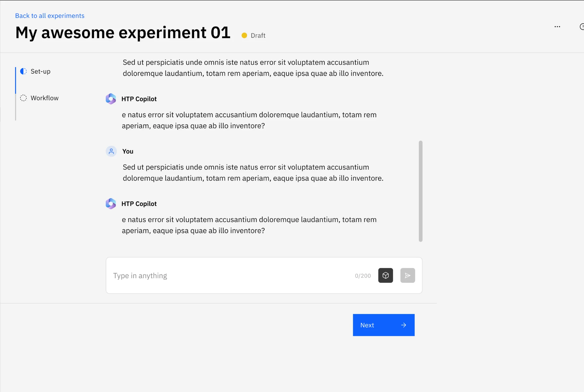Click the You message starting Sed ut perspiciatis

pos(253,173)
